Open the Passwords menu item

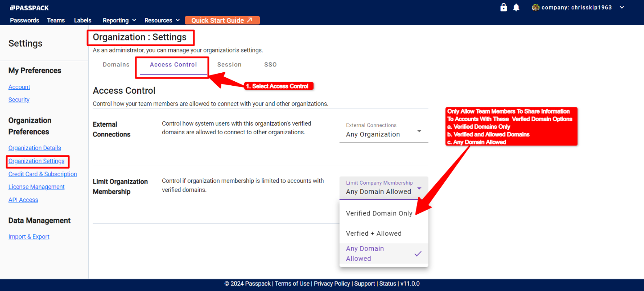25,20
